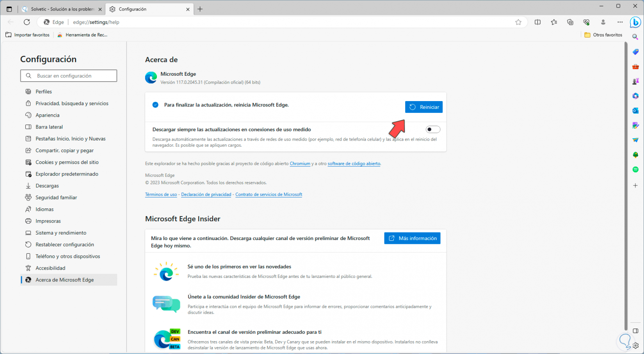Viewport: 644px width, 354px height.
Task: Open the profile account icon
Action: click(x=603, y=22)
